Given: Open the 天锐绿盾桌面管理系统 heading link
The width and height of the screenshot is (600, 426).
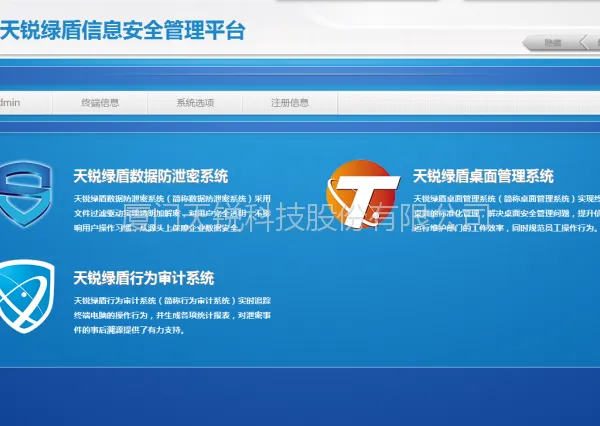Looking at the screenshot, I should tap(483, 176).
